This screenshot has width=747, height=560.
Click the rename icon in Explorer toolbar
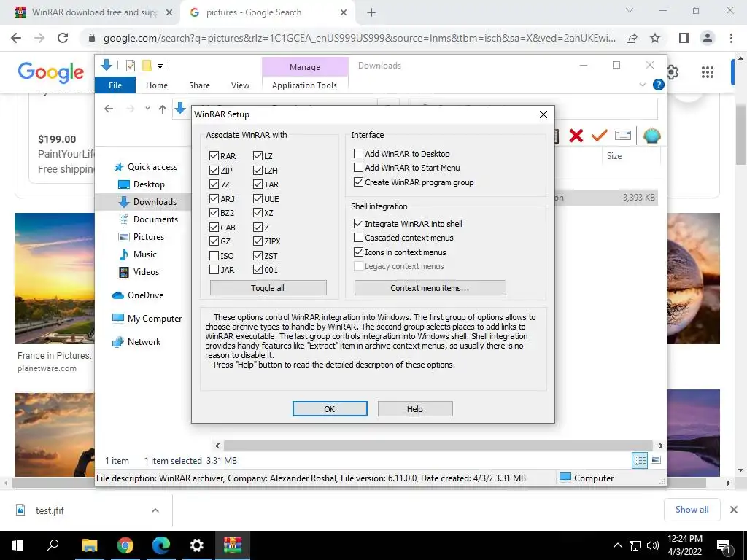click(623, 136)
